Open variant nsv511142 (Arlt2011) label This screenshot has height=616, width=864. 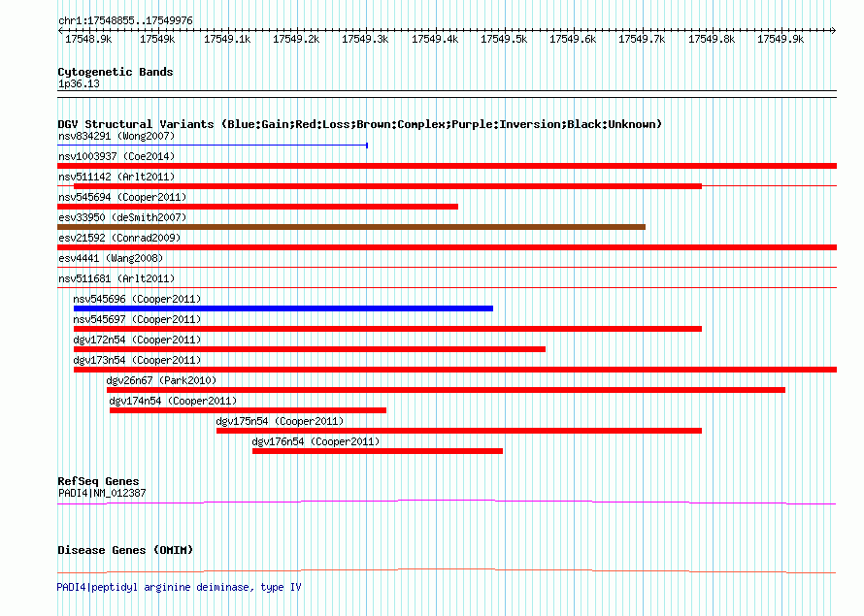point(116,177)
